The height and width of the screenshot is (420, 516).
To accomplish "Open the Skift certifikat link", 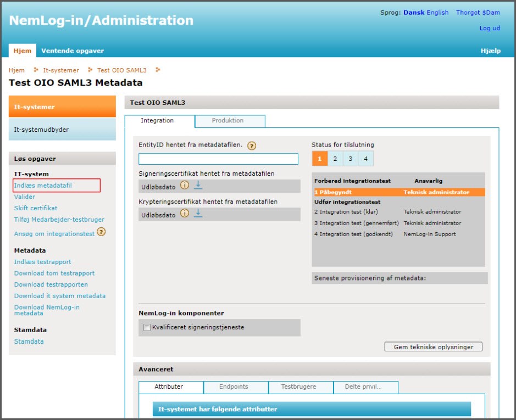I will [36, 208].
